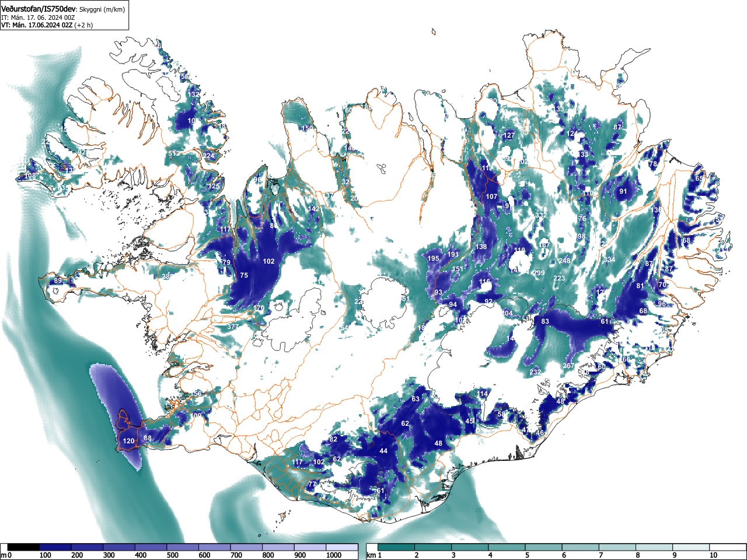Click map value '89' on Snæfellsnes
Screen dimensions: 747x560
click(58, 281)
